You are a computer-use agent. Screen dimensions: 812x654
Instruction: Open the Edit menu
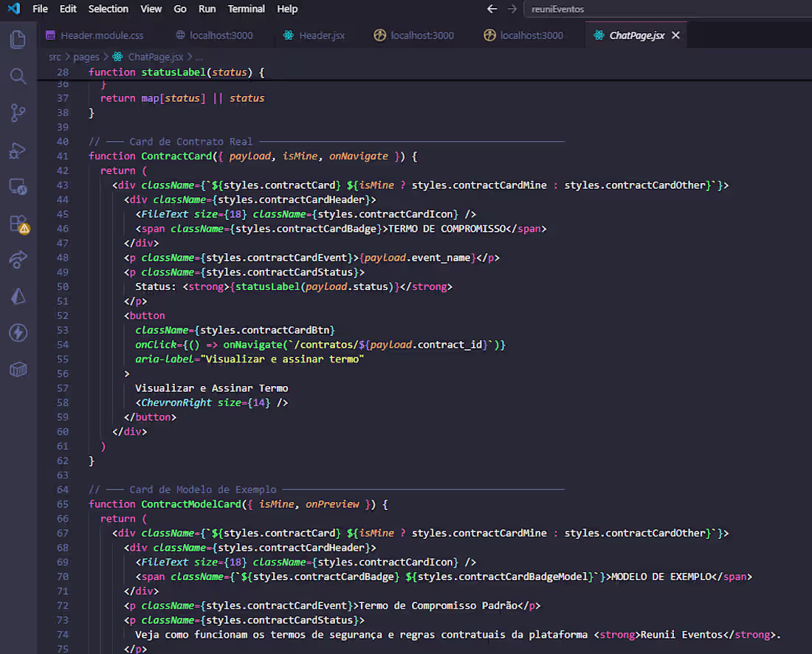point(68,9)
